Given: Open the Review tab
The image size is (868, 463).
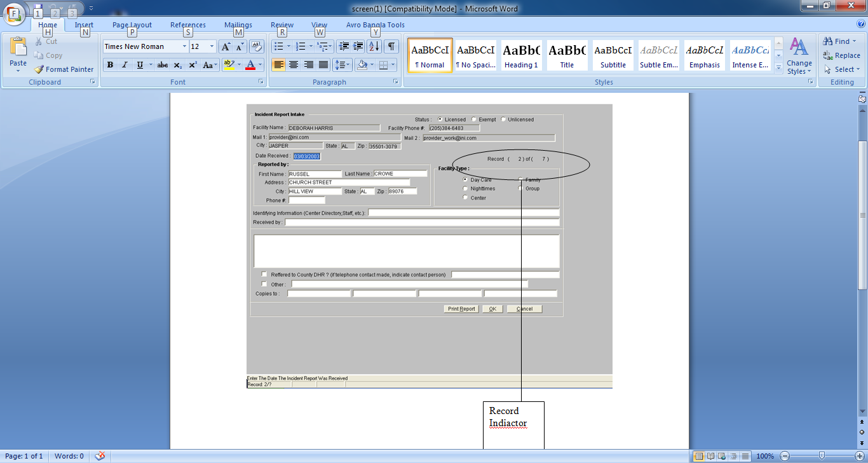Looking at the screenshot, I should click(x=282, y=25).
